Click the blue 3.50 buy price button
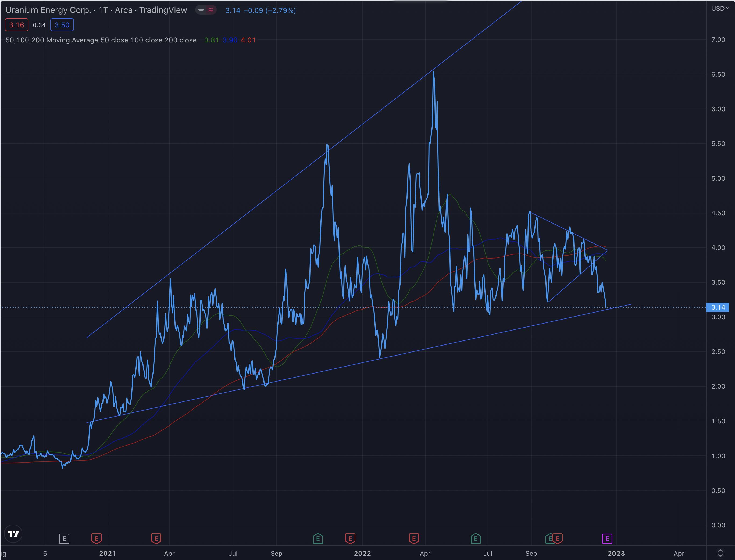This screenshot has height=560, width=735. (x=62, y=25)
